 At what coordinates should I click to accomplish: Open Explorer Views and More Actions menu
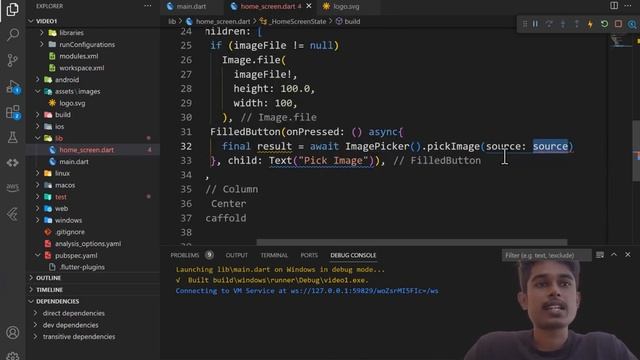coord(147,6)
